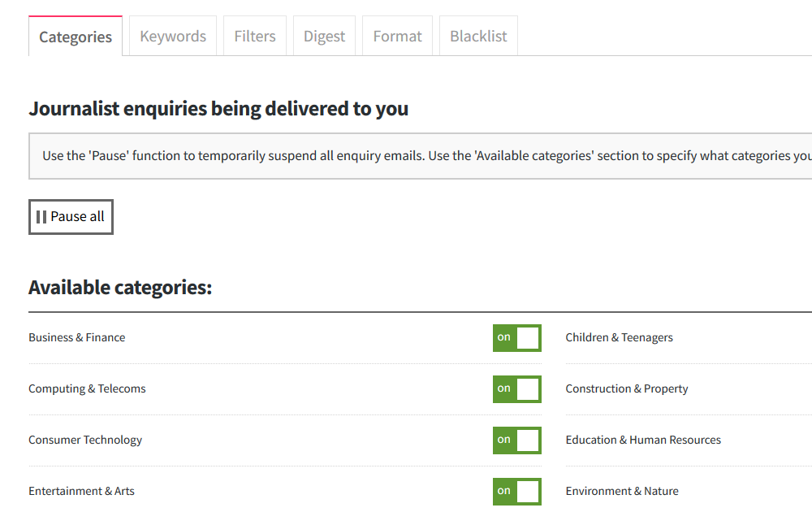The width and height of the screenshot is (812, 512).
Task: Select the Format tab
Action: click(397, 36)
